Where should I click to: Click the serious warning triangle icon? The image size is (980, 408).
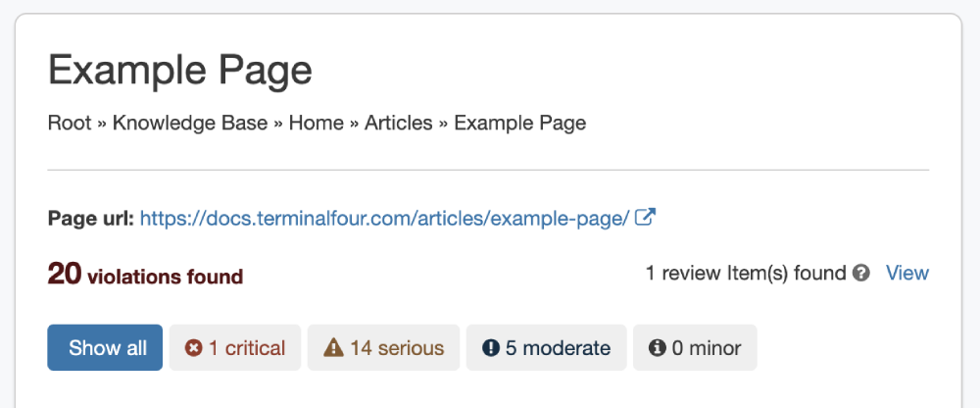click(333, 348)
